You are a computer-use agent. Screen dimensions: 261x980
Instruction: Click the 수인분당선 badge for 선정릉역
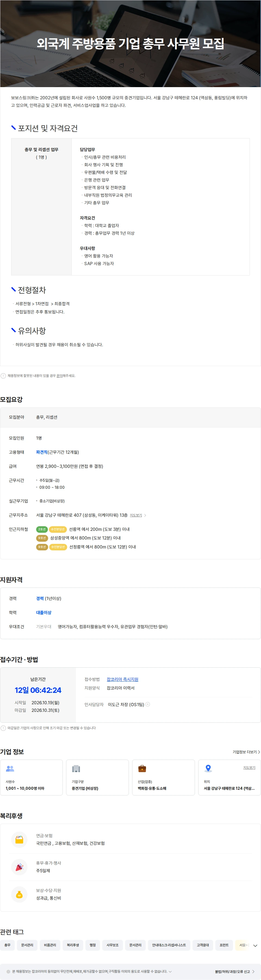(58, 547)
